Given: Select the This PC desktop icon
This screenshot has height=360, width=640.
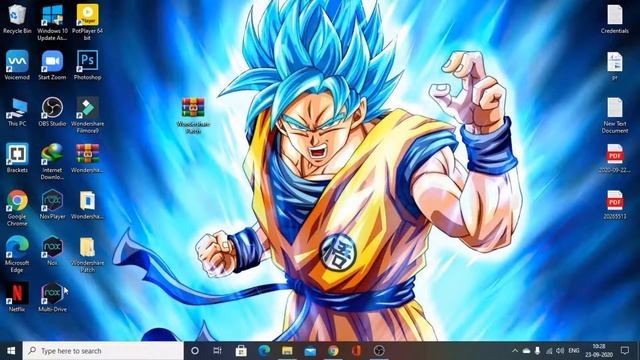Looking at the screenshot, I should click(x=17, y=112).
